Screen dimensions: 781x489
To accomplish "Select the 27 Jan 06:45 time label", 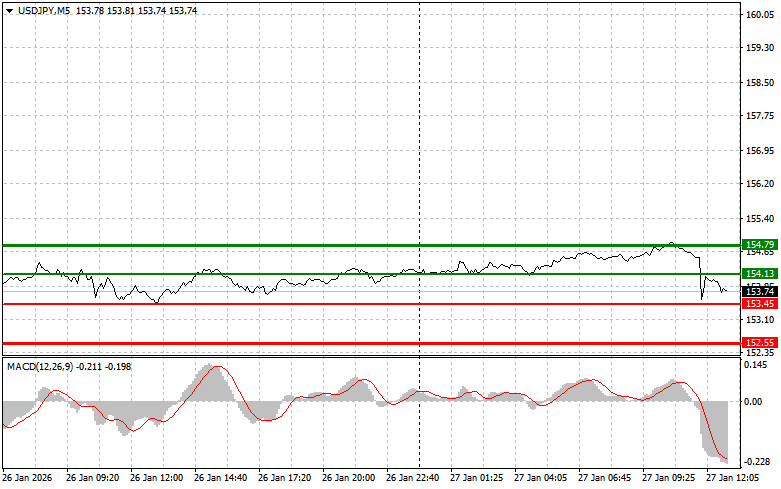I will point(605,478).
